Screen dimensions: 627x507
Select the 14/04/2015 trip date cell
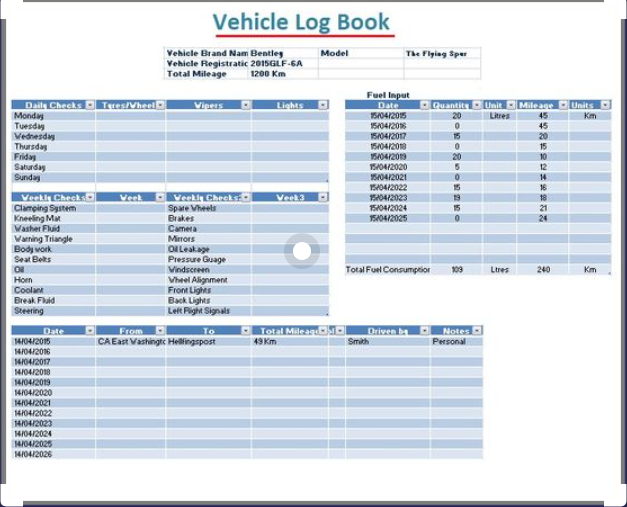[53, 341]
